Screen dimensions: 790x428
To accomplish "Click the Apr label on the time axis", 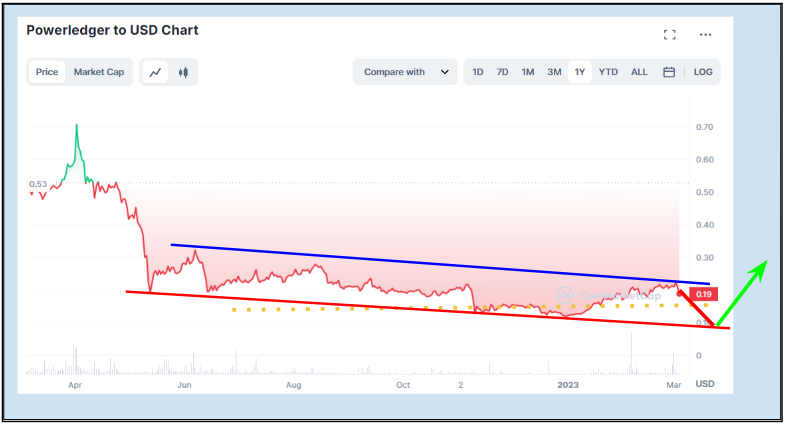I will tap(75, 385).
